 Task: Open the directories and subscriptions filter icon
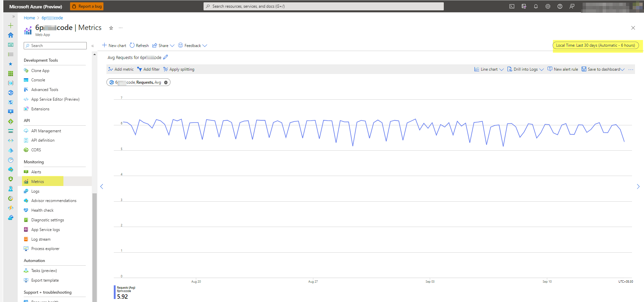[524, 6]
